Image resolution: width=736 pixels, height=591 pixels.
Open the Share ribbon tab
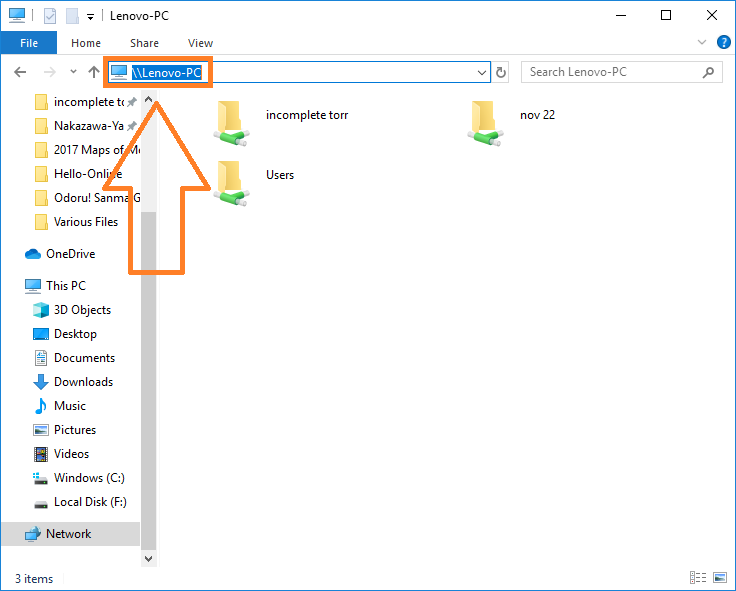(x=144, y=43)
